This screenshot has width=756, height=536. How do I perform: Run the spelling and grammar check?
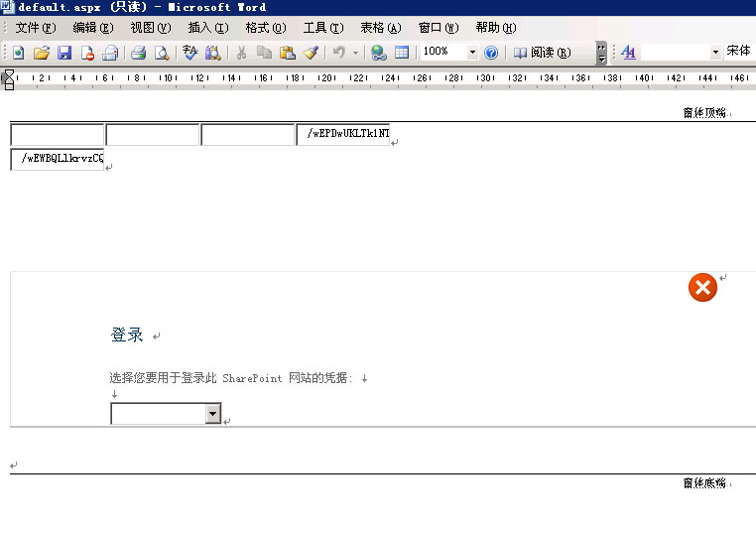189,52
